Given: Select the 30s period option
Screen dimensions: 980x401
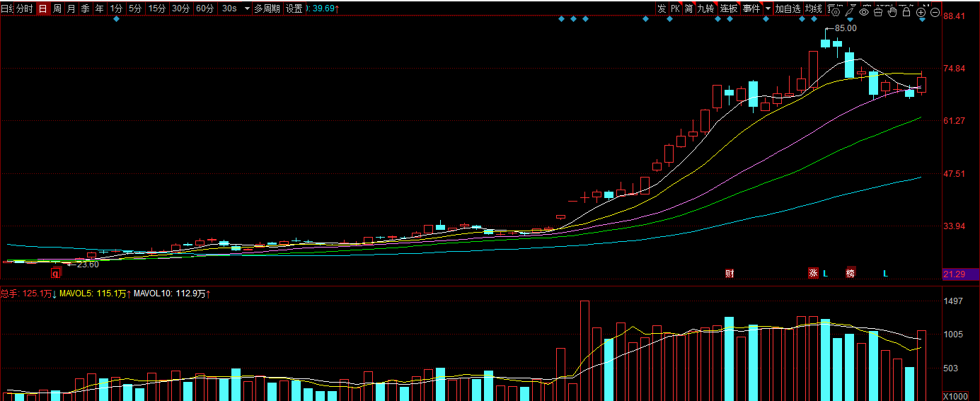Looking at the screenshot, I should point(229,8).
